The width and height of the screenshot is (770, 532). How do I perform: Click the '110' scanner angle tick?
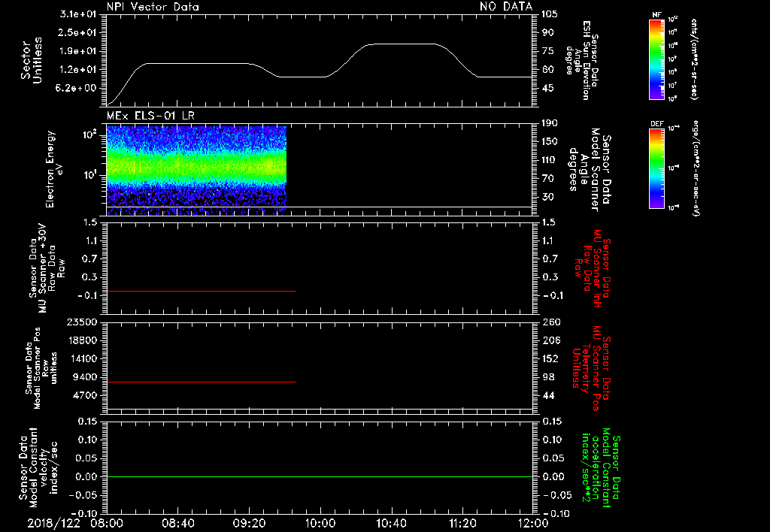pyautogui.click(x=550, y=160)
